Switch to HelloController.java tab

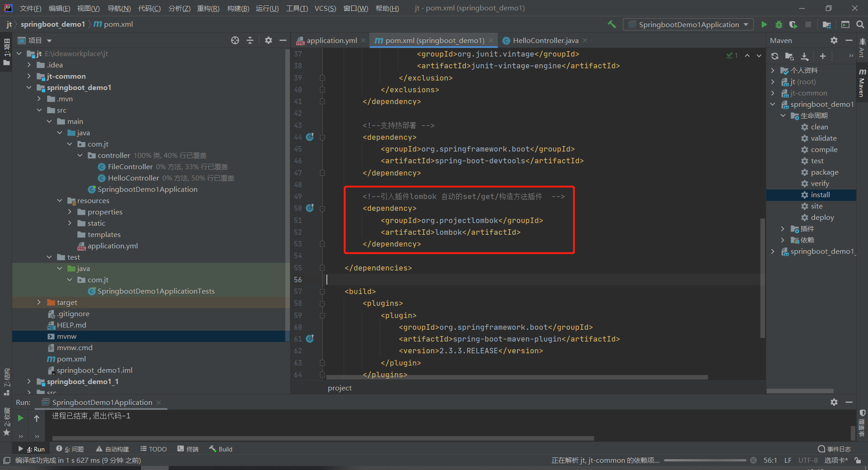pos(545,40)
